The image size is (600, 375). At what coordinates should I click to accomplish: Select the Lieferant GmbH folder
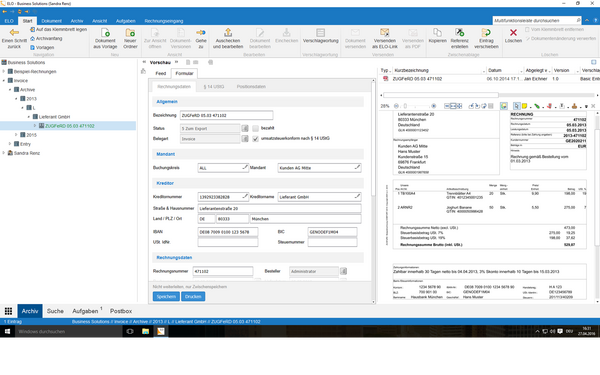pos(54,117)
